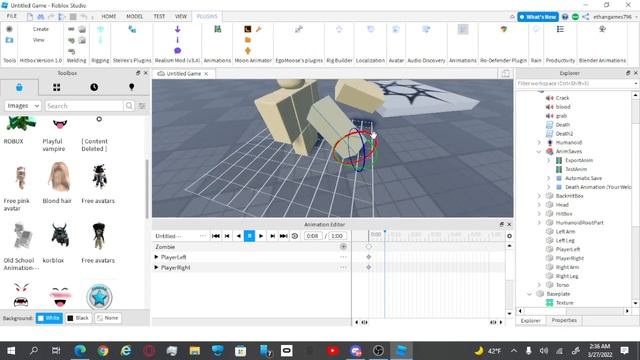Open the Images category dropdown

pyautogui.click(x=23, y=106)
